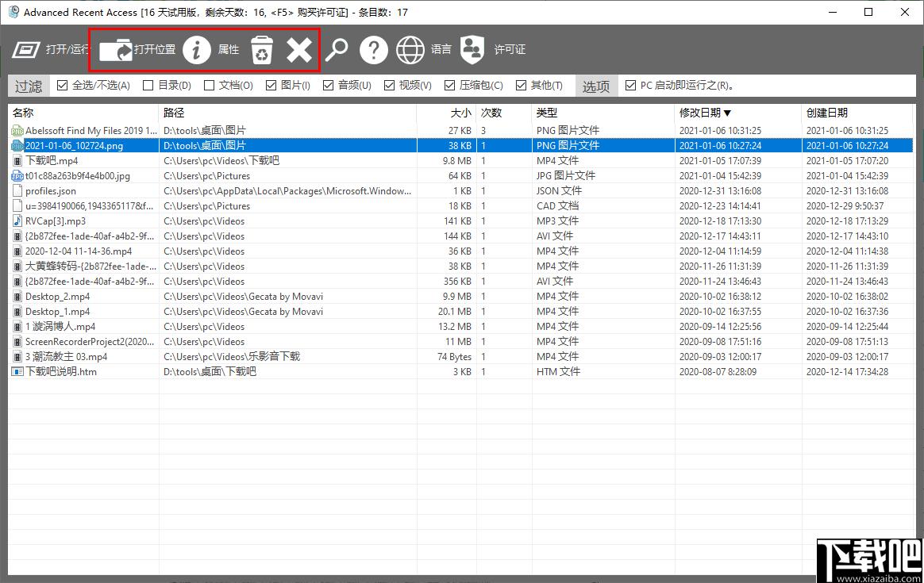Click video icon of ScreenRecorderProject2 row

(17, 342)
